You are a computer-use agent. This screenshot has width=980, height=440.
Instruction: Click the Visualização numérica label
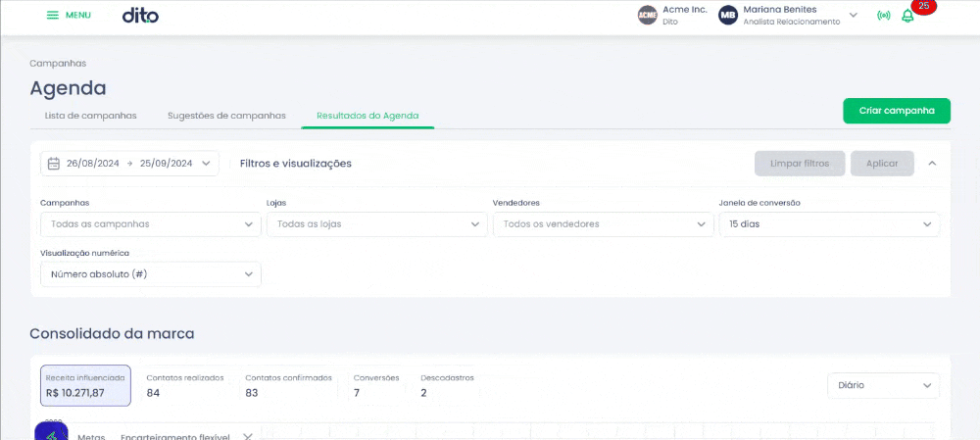click(85, 253)
